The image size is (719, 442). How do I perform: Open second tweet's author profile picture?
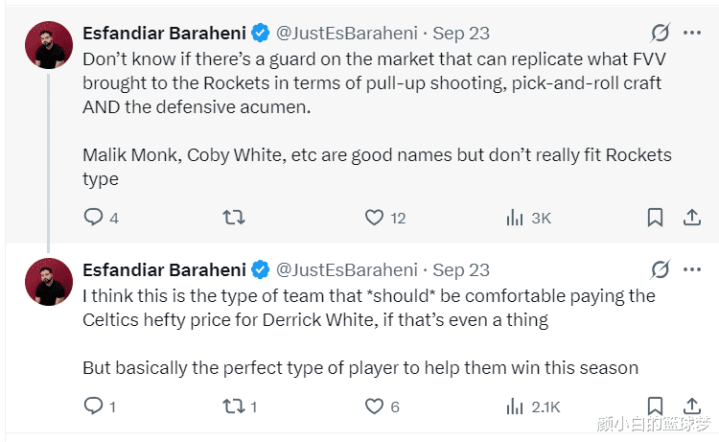48,281
